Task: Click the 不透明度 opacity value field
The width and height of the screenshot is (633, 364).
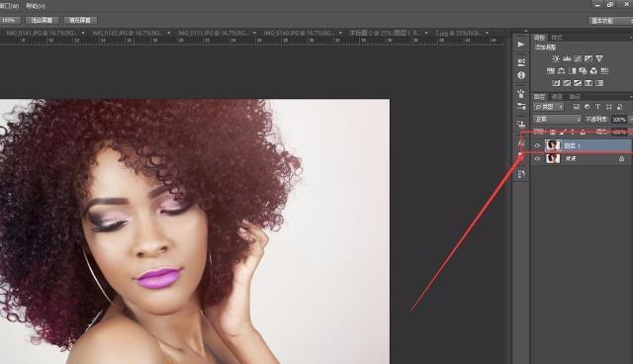Action: click(x=619, y=120)
